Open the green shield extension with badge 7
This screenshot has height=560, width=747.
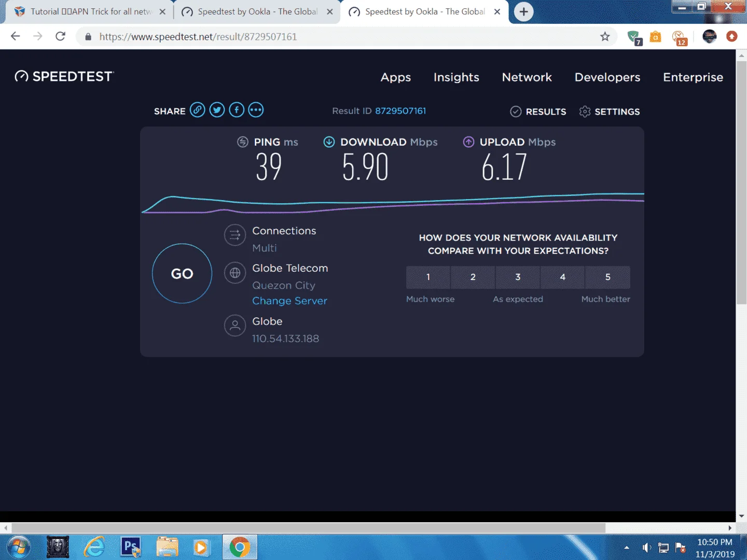pyautogui.click(x=634, y=37)
